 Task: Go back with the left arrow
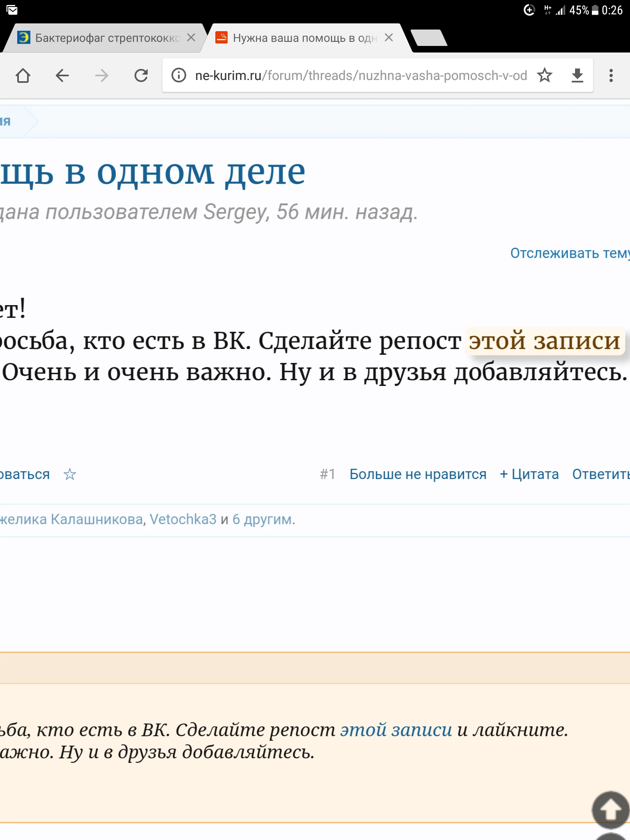click(x=62, y=75)
